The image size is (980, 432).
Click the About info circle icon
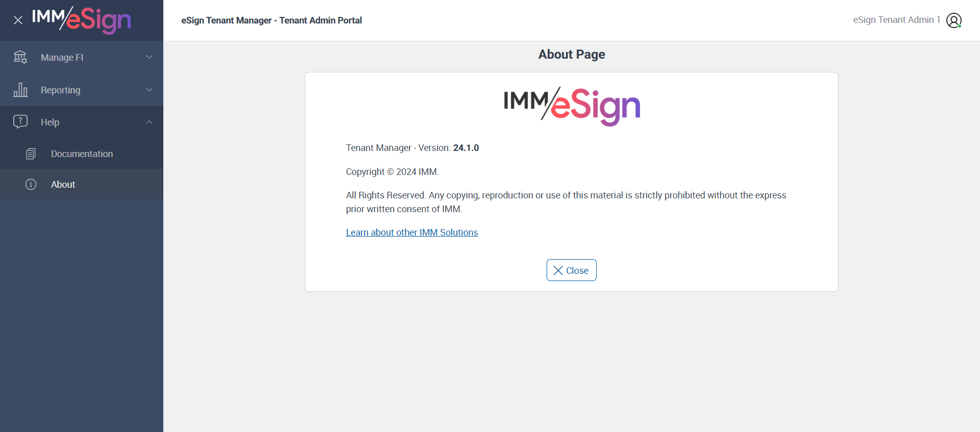31,185
